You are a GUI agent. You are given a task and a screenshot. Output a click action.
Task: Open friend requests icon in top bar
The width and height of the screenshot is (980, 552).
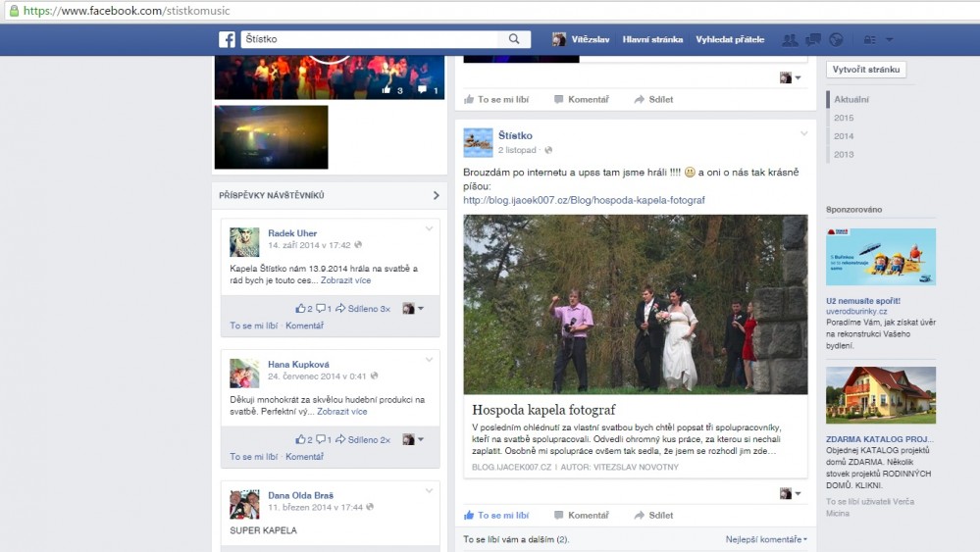point(790,40)
